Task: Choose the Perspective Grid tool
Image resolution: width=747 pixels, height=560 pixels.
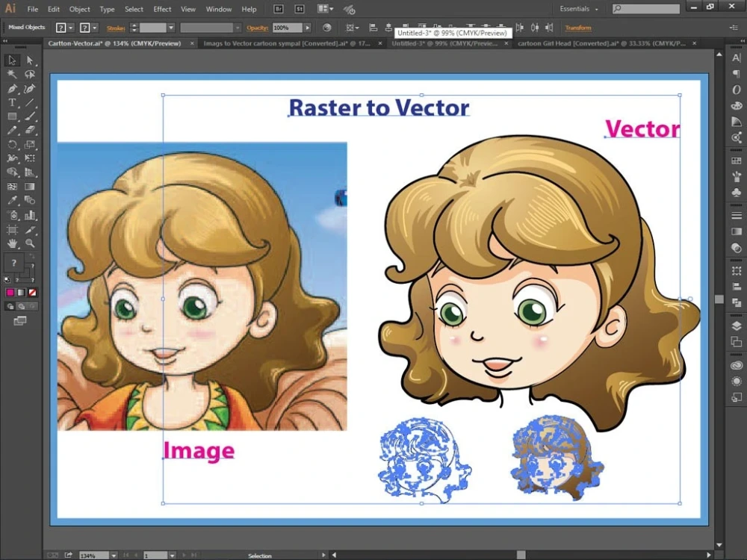Action: (x=30, y=172)
